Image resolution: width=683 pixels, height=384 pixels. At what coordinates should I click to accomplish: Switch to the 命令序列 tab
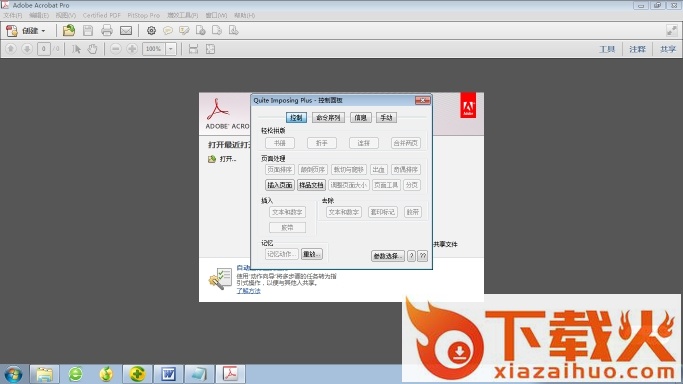pyautogui.click(x=328, y=118)
